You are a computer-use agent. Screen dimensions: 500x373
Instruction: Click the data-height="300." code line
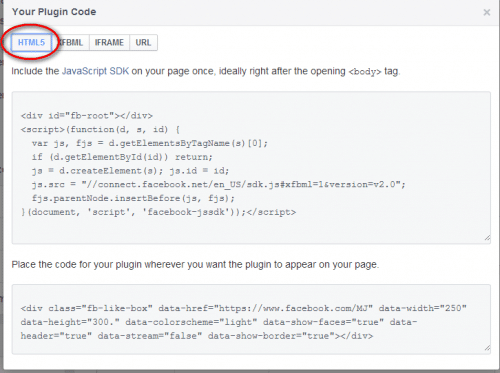tap(219, 322)
